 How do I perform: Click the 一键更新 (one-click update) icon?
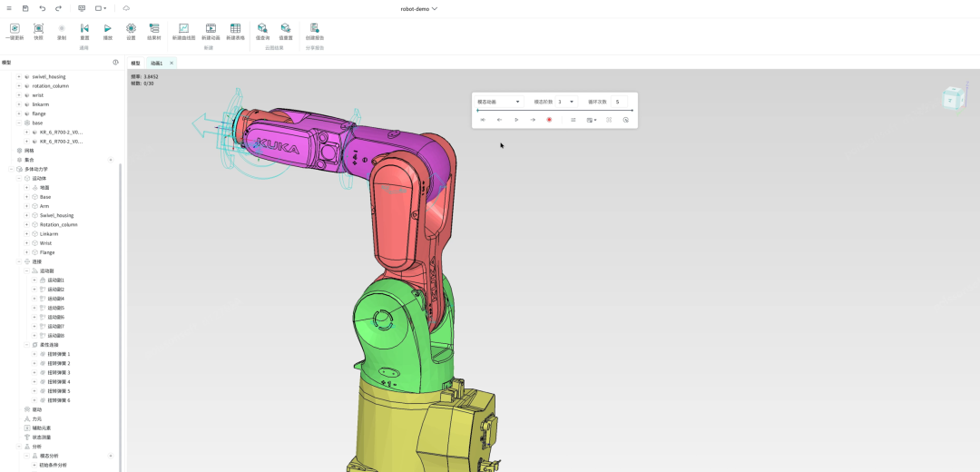(14, 29)
